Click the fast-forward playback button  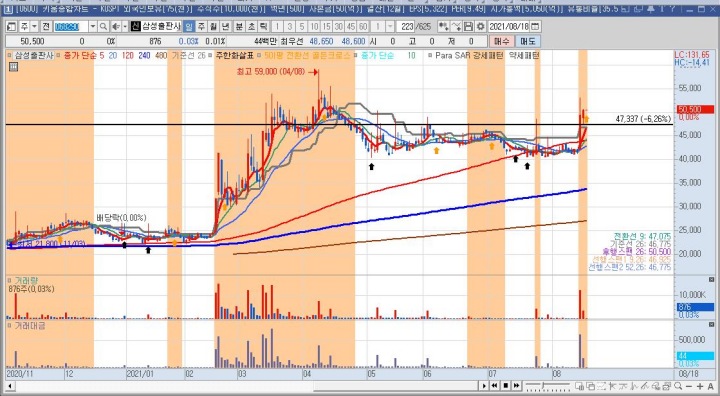coord(517,386)
